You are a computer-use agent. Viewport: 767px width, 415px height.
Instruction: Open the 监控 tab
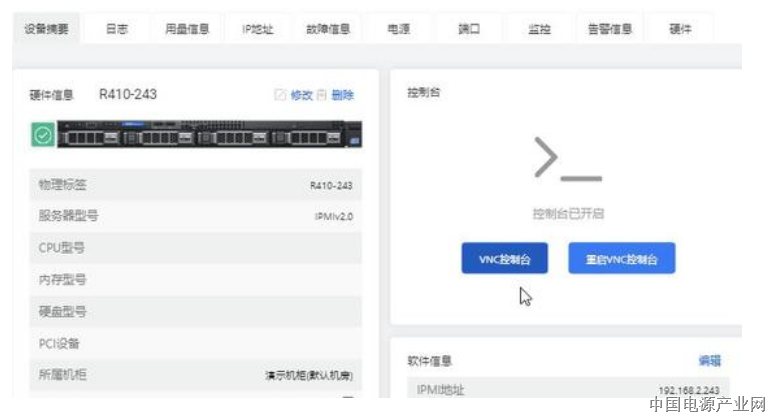539,29
